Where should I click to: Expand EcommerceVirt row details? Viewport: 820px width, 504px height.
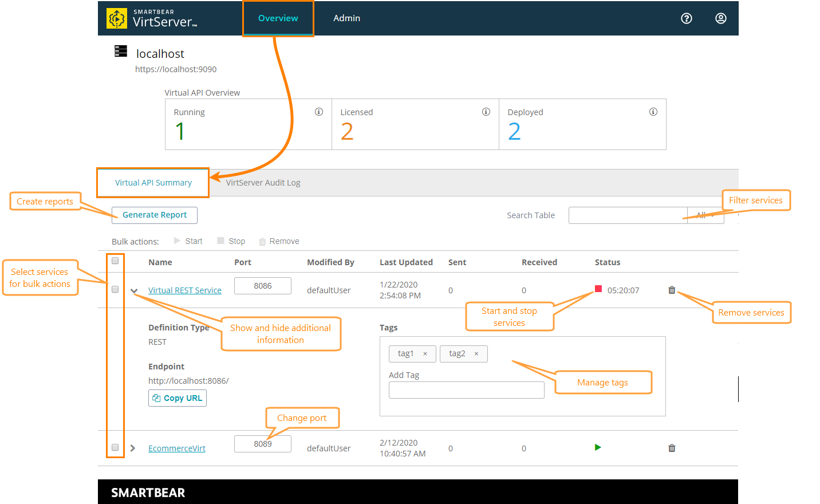pos(133,448)
